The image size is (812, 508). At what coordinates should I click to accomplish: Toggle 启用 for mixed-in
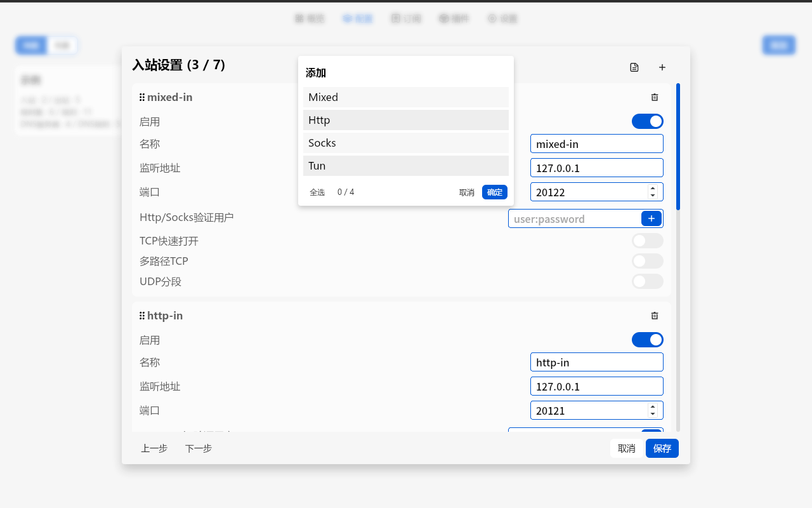coord(648,121)
